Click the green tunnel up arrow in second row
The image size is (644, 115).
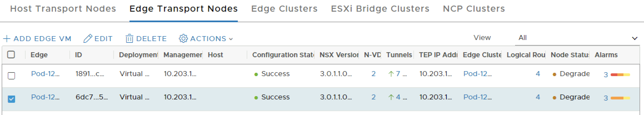(391, 97)
